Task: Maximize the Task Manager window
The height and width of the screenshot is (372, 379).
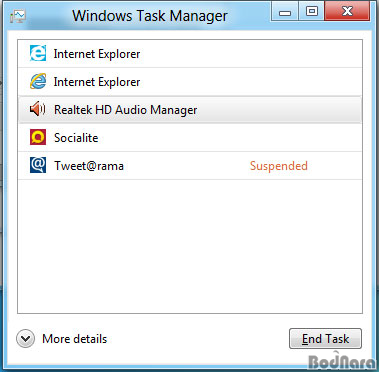Action: [312, 11]
